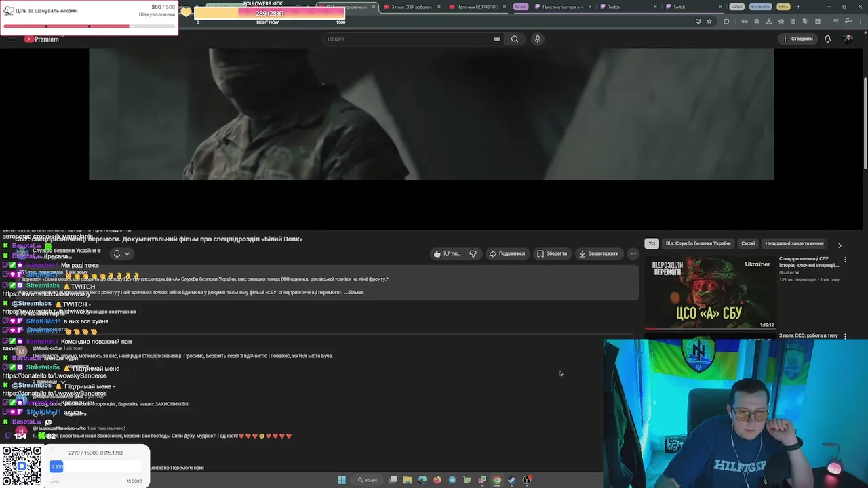Open Task View in the taskbar

tap(393, 480)
